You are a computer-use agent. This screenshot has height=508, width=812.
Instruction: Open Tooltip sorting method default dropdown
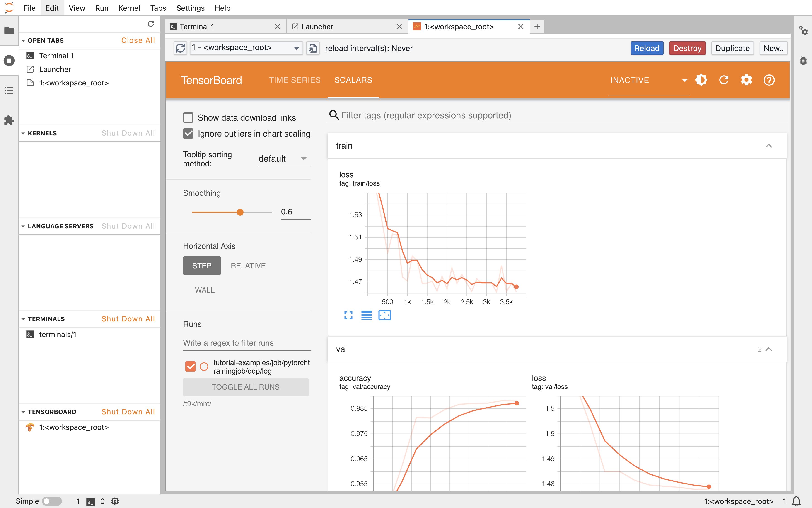coord(284,159)
